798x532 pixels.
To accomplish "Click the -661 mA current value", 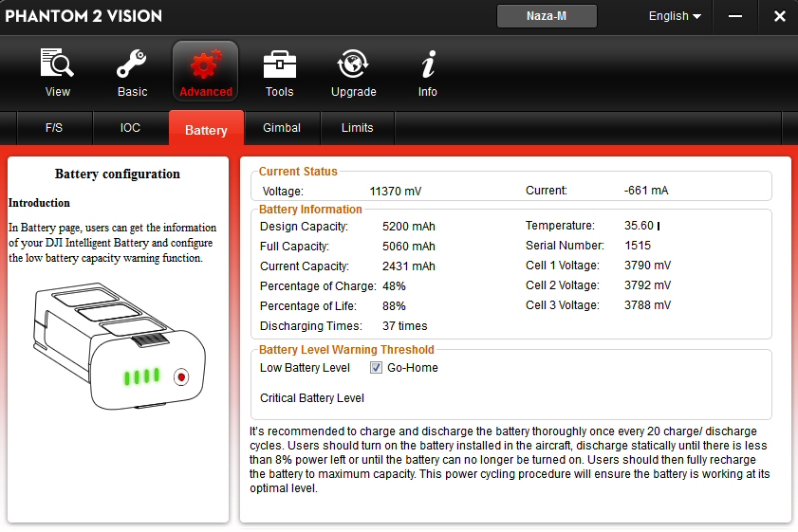I will 646,191.
